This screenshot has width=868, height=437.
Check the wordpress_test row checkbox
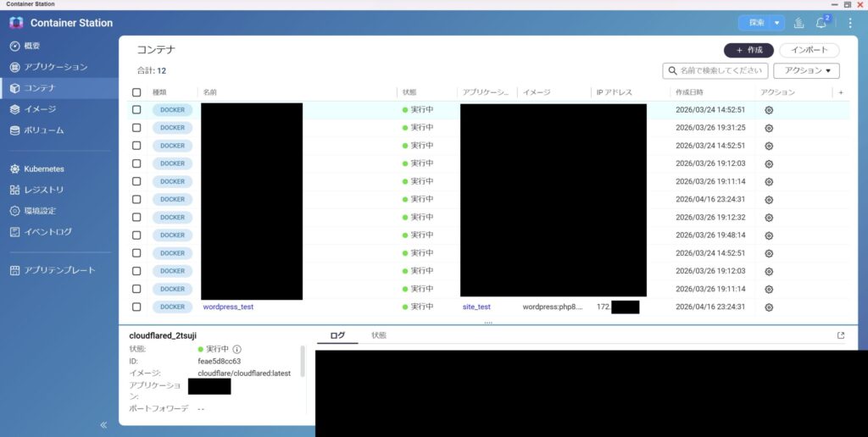136,307
